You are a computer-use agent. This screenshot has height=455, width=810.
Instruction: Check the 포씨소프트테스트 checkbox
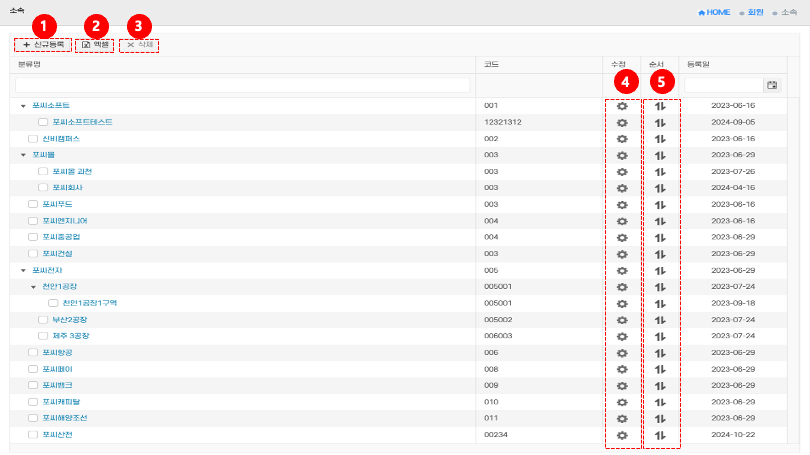[x=43, y=122]
